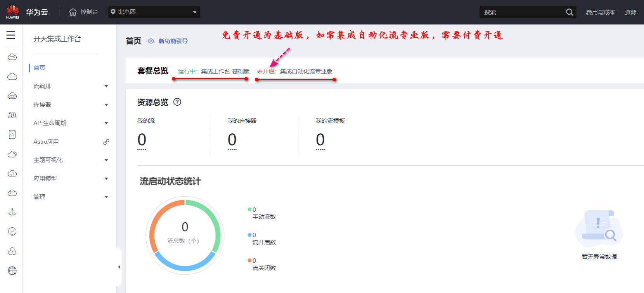Open the 新功能引导 guide link
644x293 pixels.
pos(173,41)
